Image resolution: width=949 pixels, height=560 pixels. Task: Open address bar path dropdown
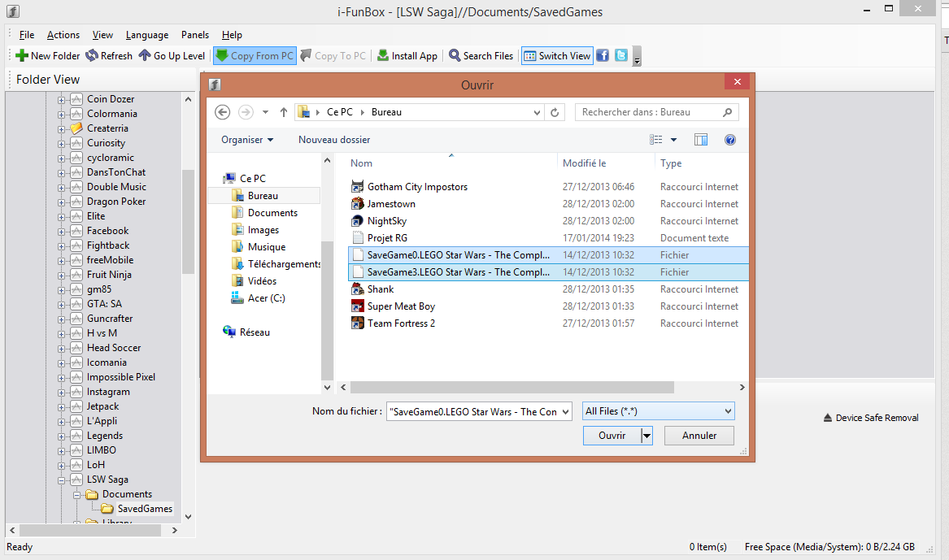(x=537, y=112)
